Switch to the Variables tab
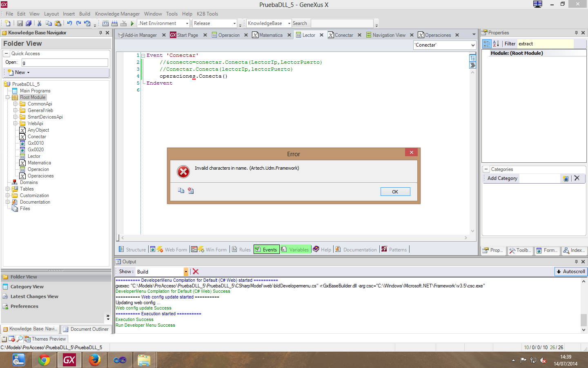This screenshot has height=368, width=588. tap(295, 249)
